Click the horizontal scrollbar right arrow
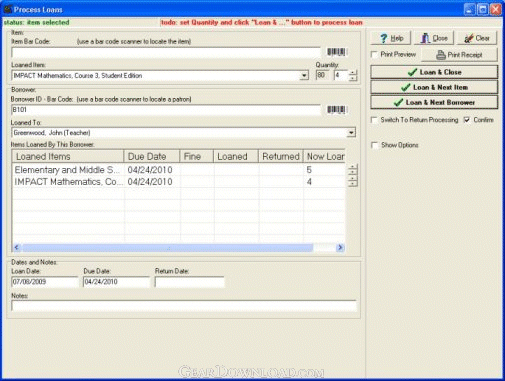 coord(340,247)
